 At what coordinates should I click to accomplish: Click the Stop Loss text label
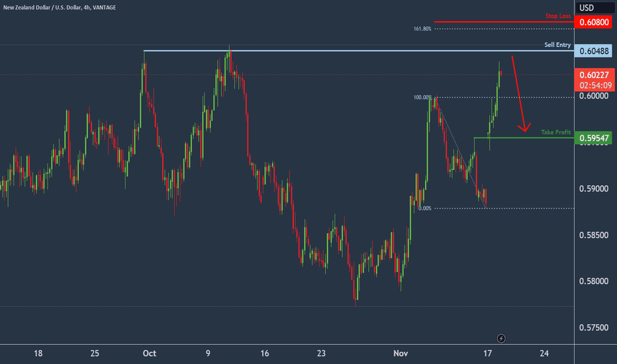click(x=558, y=16)
